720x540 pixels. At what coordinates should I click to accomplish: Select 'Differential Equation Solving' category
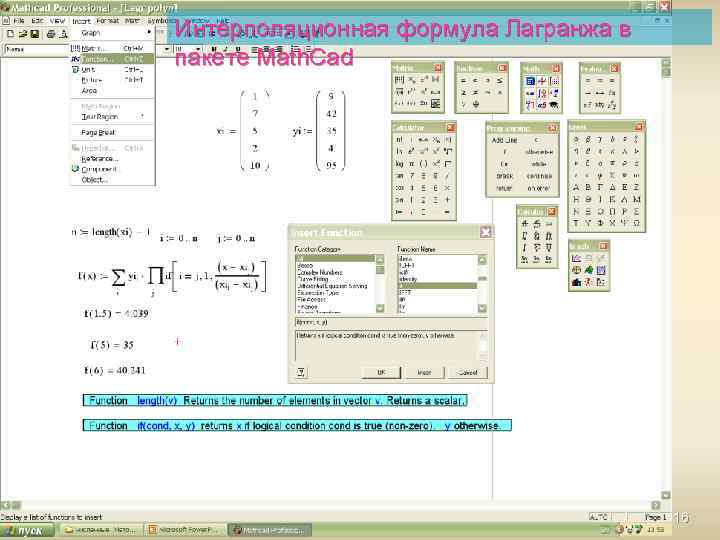click(332, 286)
